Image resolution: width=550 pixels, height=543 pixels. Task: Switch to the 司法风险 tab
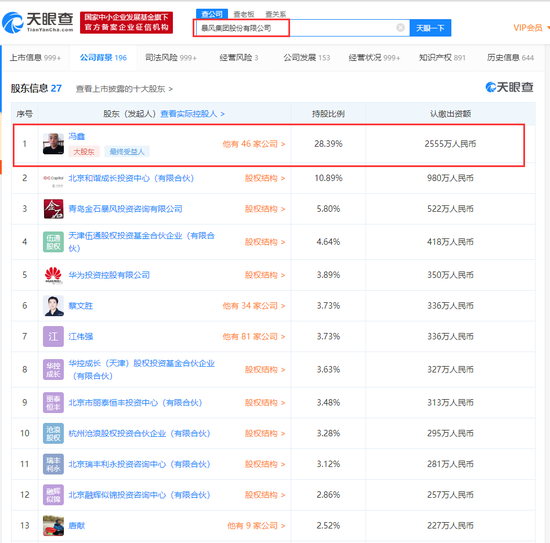click(x=170, y=58)
